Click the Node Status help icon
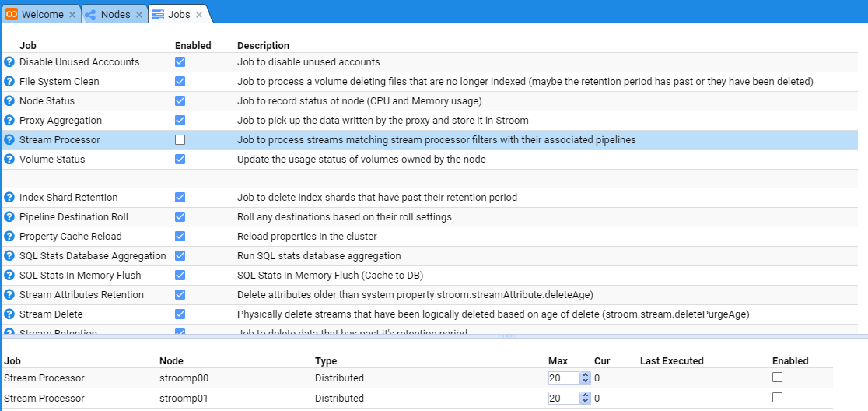This screenshot has height=411, width=868. point(9,101)
